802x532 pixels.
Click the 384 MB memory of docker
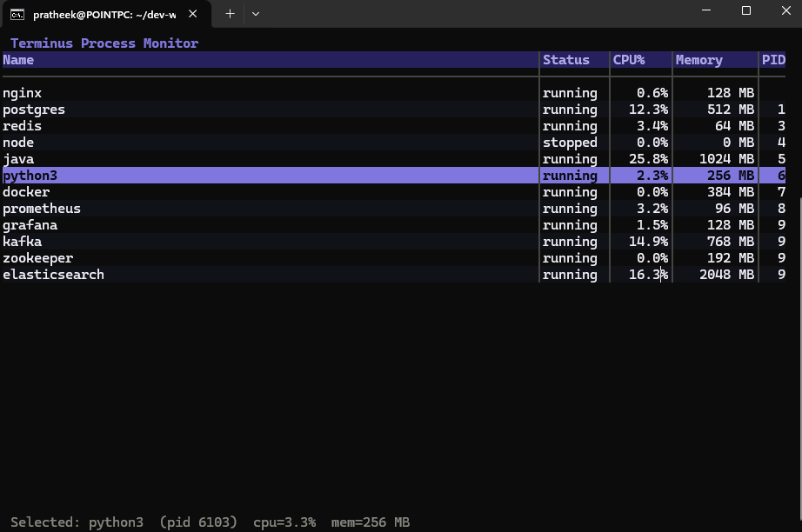pyautogui.click(x=731, y=191)
